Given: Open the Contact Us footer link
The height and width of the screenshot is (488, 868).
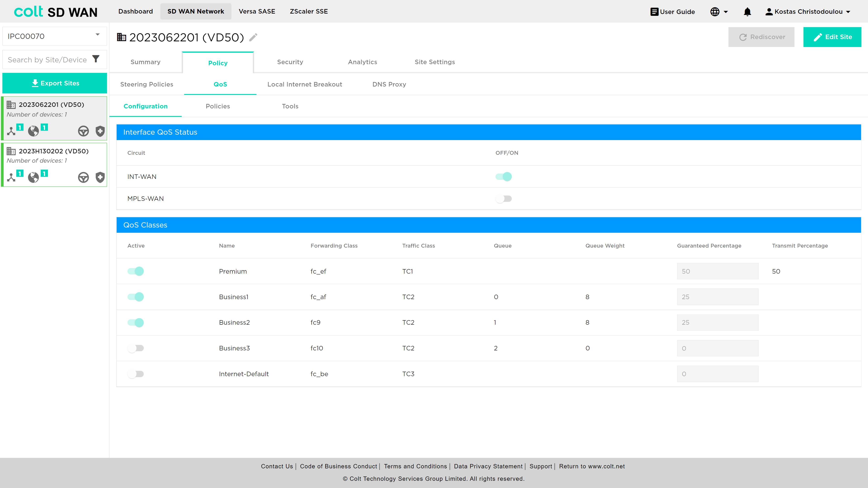Looking at the screenshot, I should tap(277, 467).
